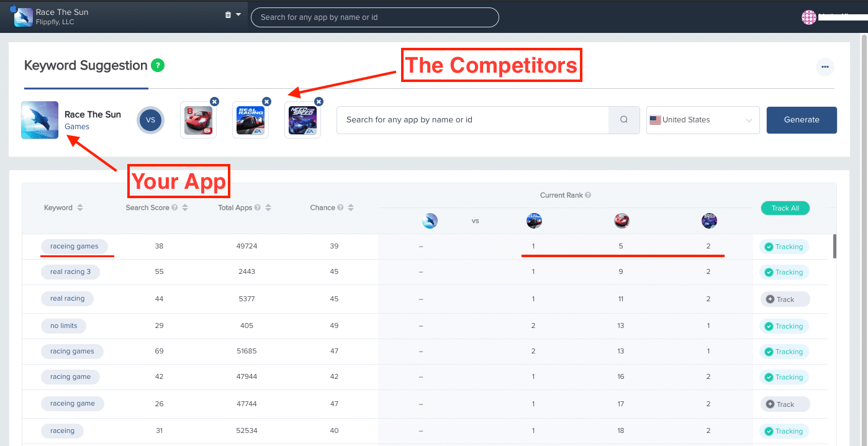Remove the Asphalt 8 competitor
Screen dimensions: 868x446
click(x=214, y=101)
